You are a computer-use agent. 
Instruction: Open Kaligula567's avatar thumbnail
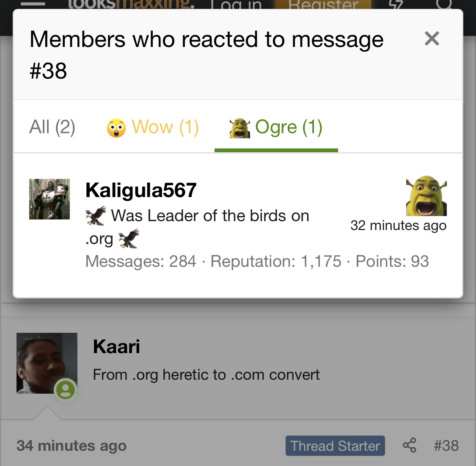tap(50, 199)
